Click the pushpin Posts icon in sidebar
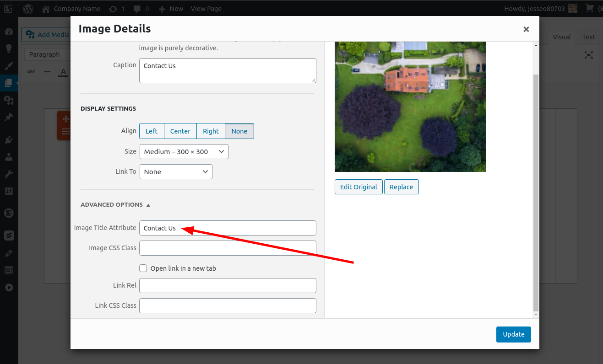The image size is (603, 364). 9,117
